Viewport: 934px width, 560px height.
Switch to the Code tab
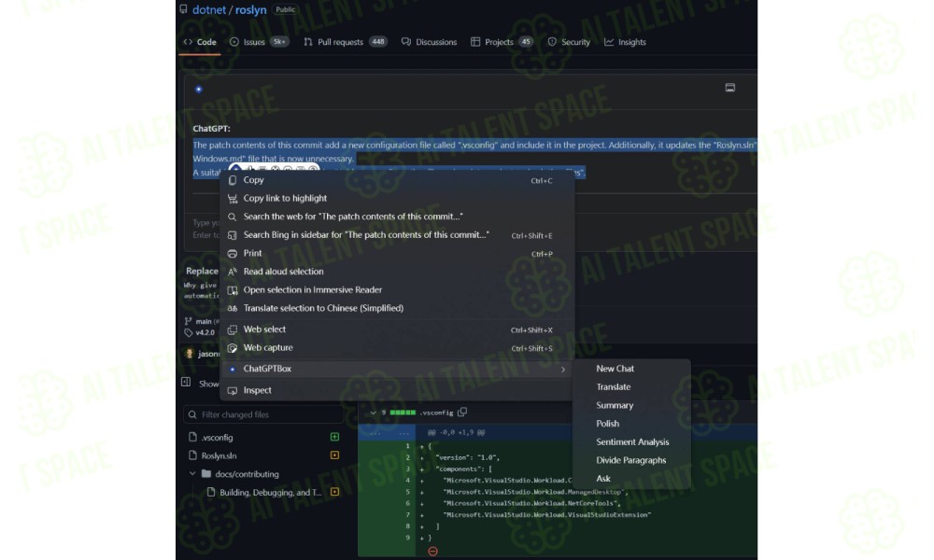(200, 42)
